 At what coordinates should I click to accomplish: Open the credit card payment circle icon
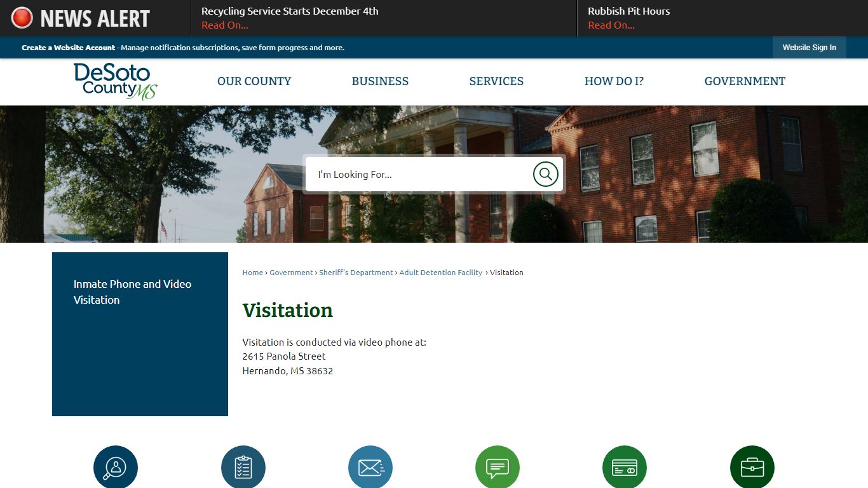coord(625,467)
